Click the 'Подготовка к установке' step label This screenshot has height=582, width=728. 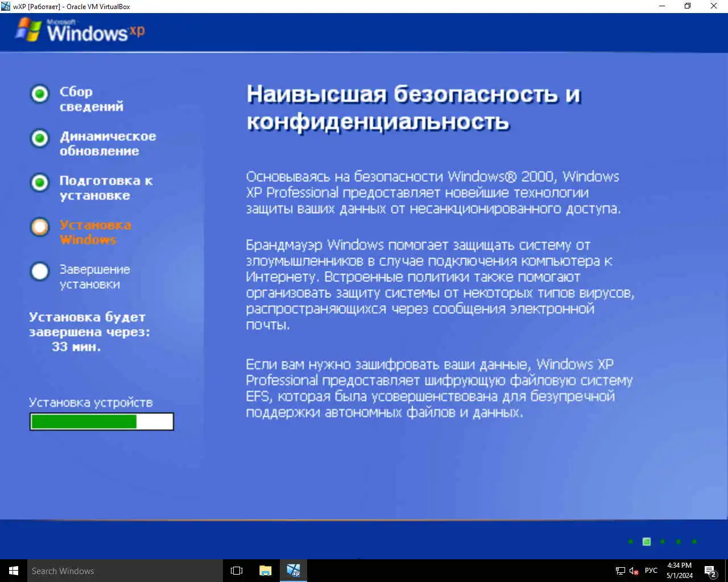coord(106,188)
